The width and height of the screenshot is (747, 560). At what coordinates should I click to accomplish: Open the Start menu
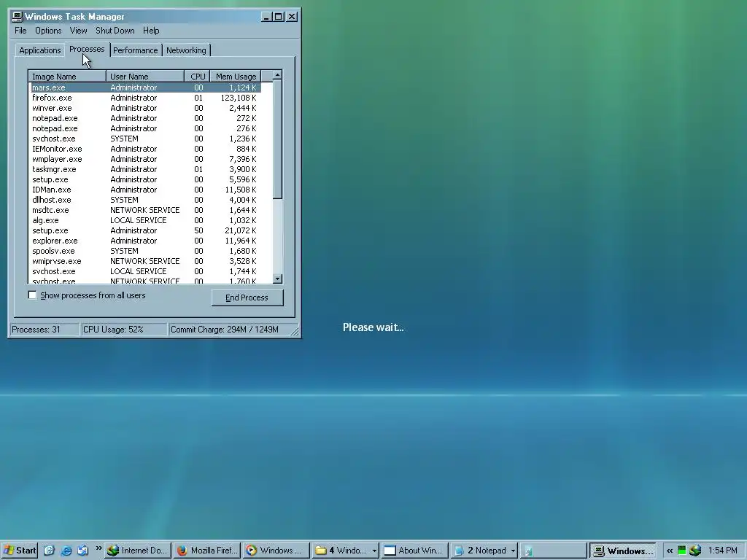(x=20, y=551)
